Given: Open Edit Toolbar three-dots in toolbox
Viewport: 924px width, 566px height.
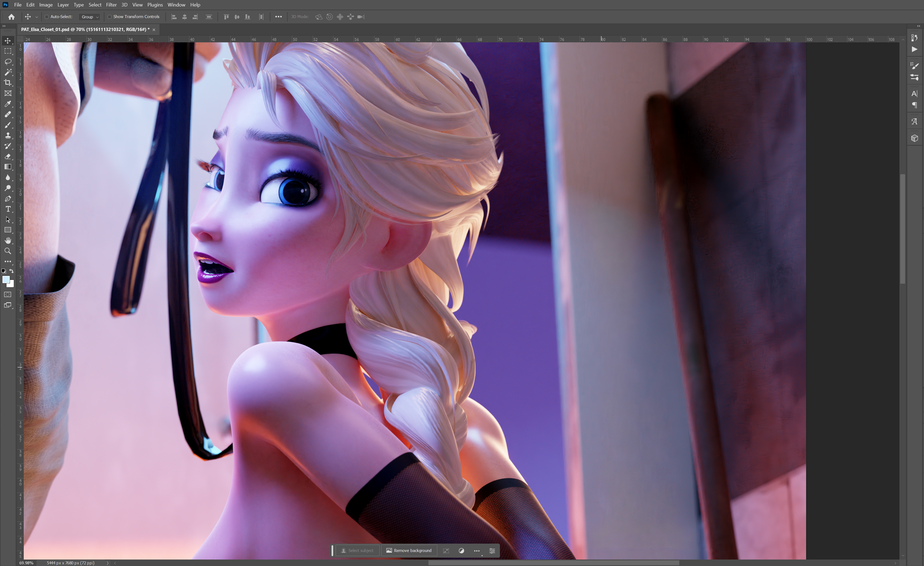Looking at the screenshot, I should pyautogui.click(x=8, y=261).
